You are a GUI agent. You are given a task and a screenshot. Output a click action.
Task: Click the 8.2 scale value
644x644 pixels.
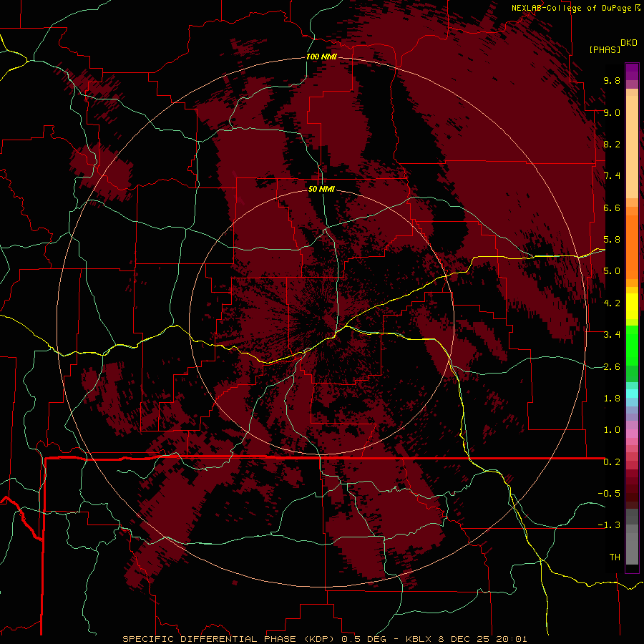[x=612, y=144]
